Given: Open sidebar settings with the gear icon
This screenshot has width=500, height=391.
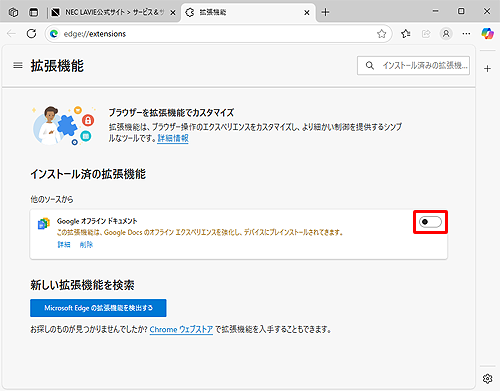Looking at the screenshot, I should coord(487,378).
